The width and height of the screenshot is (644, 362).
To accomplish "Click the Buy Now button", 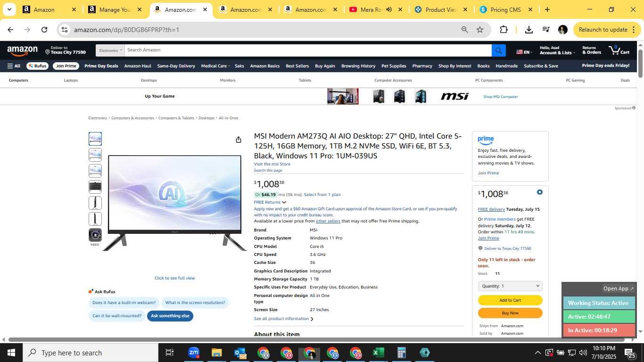I will (510, 313).
